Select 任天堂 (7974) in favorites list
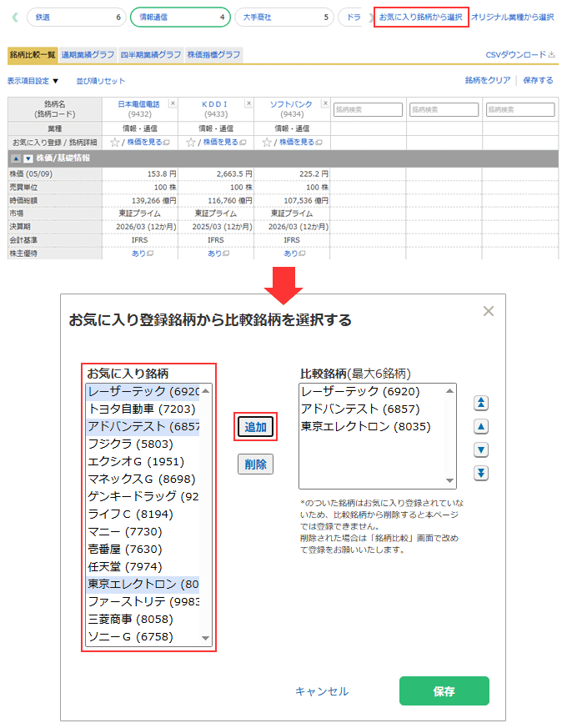Viewport: 567px width, 728px height. point(143,566)
